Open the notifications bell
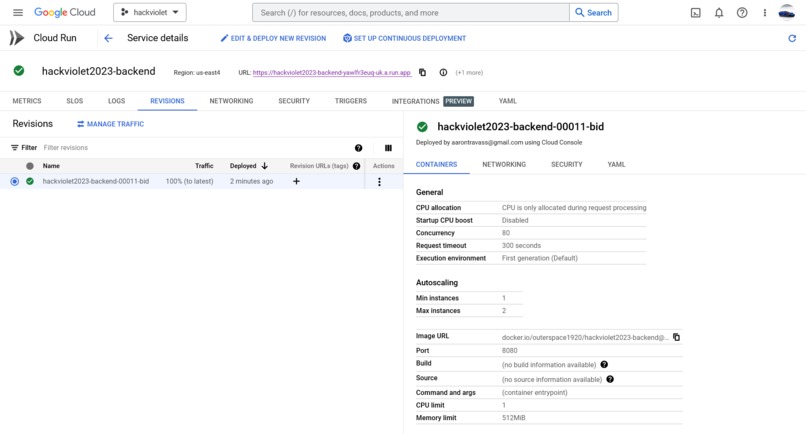The image size is (806, 434). point(719,13)
